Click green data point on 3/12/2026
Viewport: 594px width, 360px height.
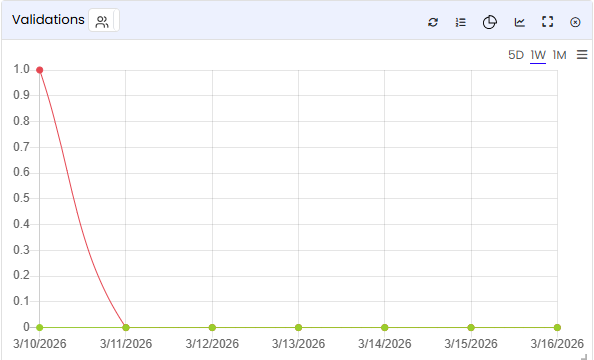(212, 327)
